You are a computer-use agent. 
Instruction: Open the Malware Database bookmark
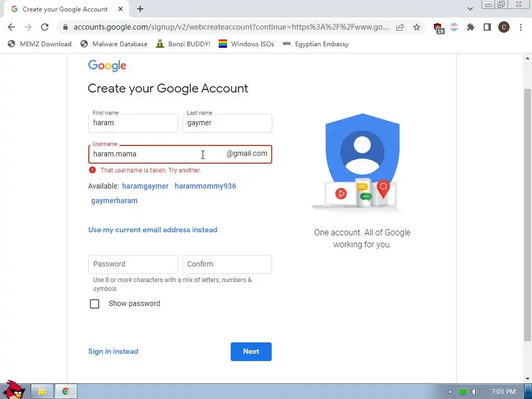(114, 44)
